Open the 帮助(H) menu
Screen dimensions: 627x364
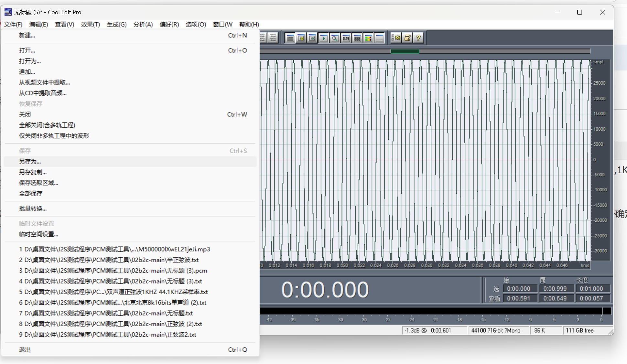click(x=249, y=24)
